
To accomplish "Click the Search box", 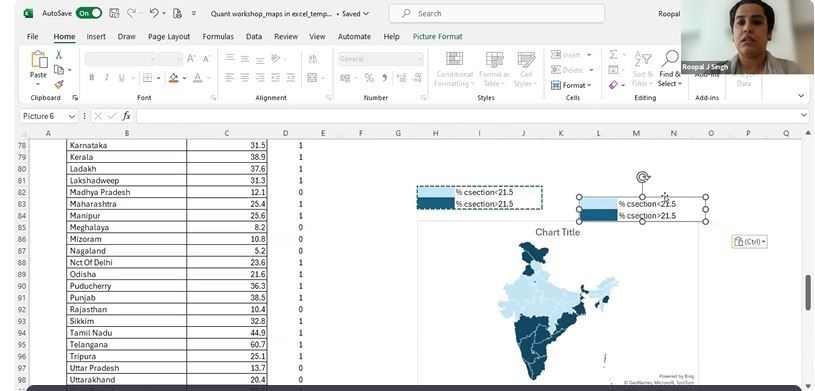I will (496, 14).
